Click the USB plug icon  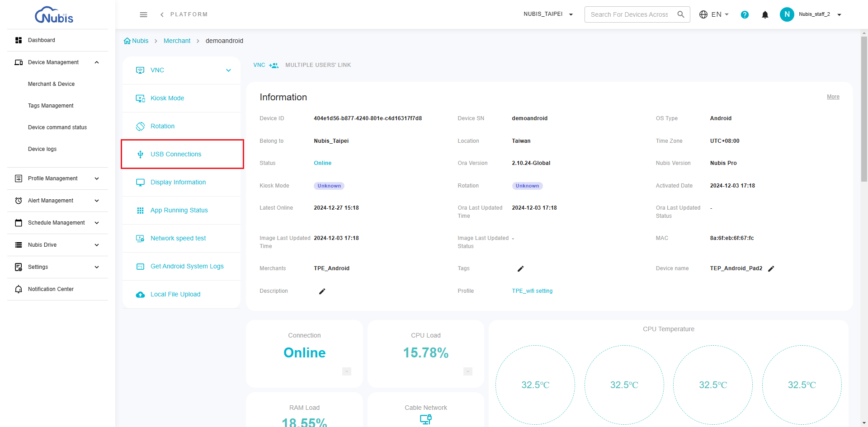click(140, 154)
